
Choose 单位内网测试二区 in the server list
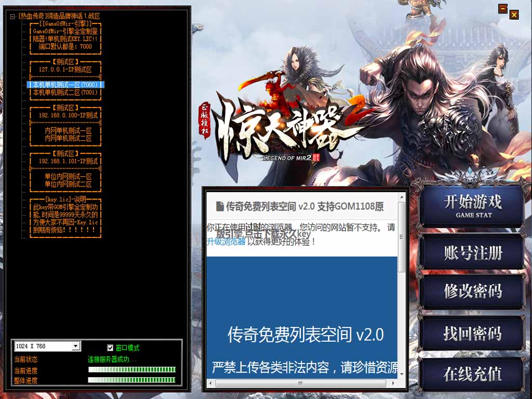68,184
